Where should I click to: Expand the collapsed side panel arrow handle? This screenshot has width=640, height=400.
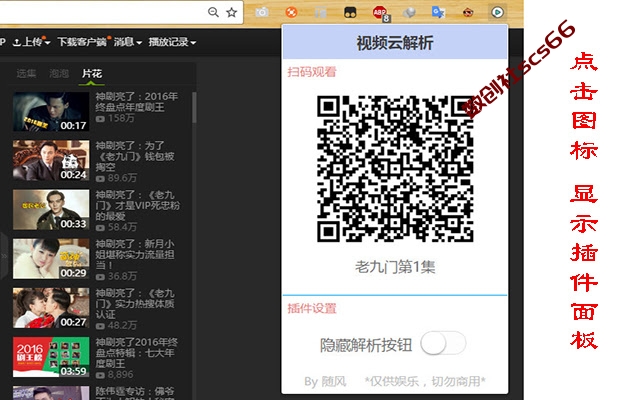tap(4, 256)
